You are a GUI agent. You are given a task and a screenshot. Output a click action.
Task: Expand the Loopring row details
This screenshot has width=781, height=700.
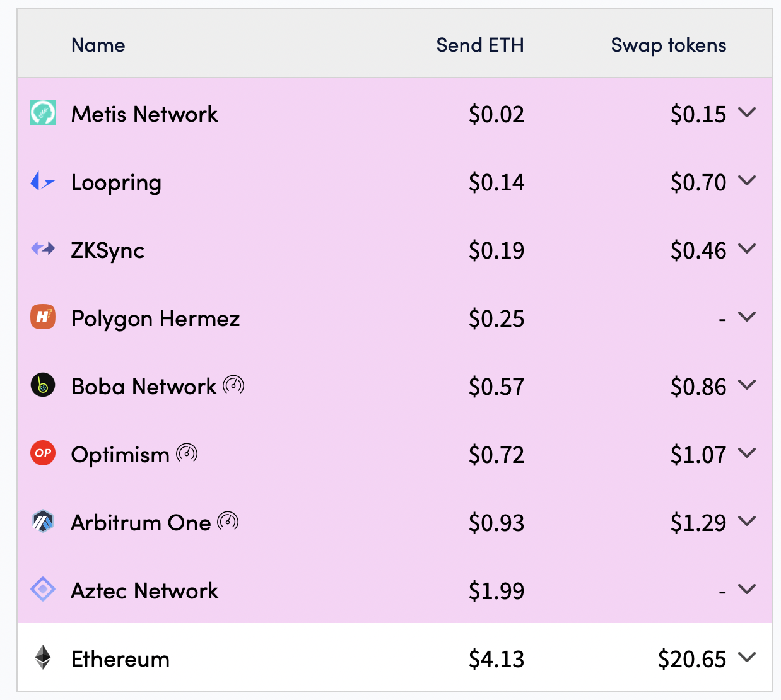[747, 181]
